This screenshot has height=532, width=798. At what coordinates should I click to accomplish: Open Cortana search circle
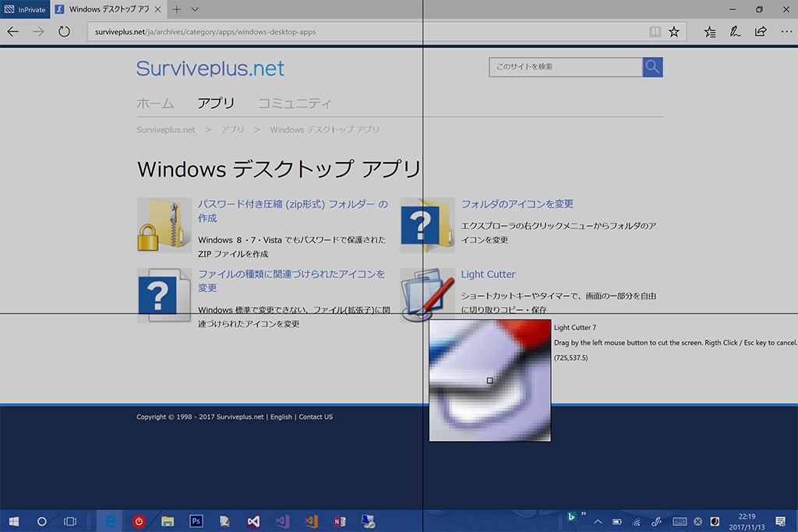tap(42, 521)
